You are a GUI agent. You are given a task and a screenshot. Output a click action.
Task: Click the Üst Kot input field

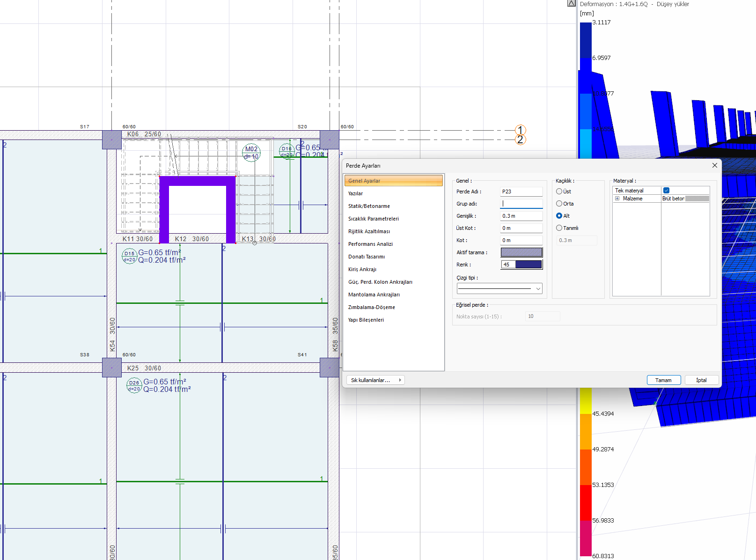pyautogui.click(x=521, y=228)
